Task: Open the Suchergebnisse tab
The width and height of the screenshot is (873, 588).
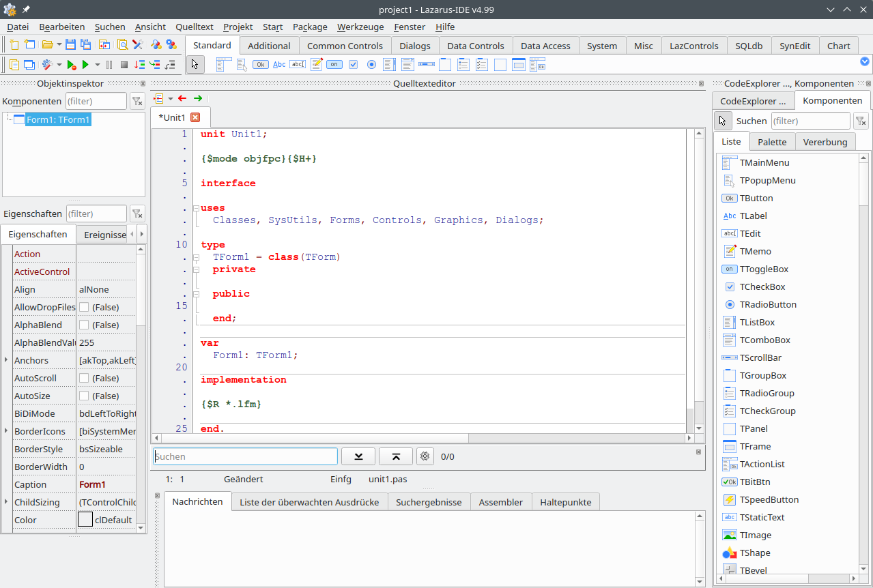Action: (429, 502)
